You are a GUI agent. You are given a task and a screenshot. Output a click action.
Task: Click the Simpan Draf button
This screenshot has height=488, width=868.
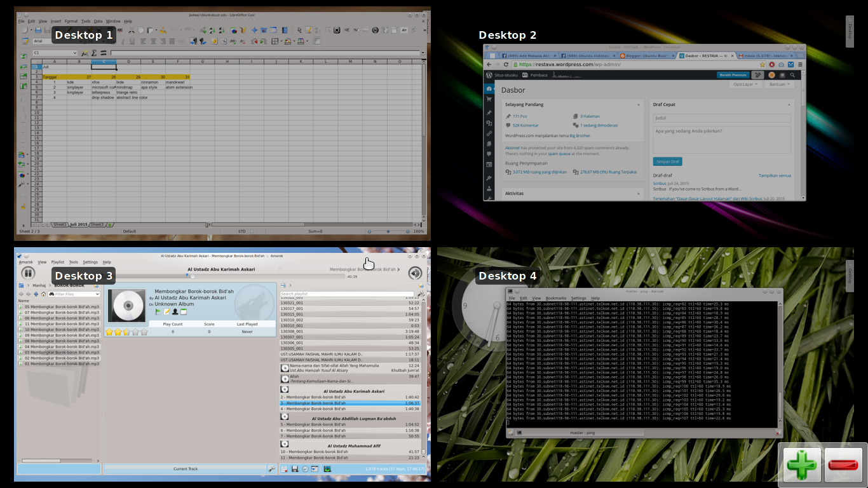[x=667, y=161]
